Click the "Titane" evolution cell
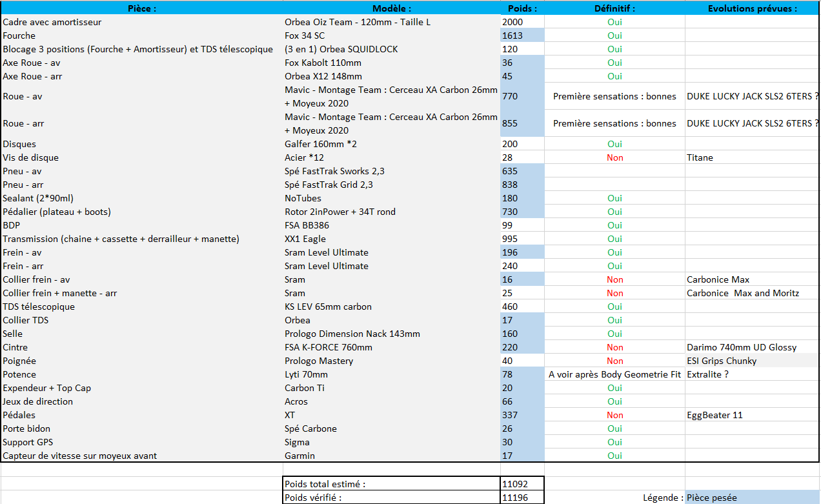 point(753,157)
